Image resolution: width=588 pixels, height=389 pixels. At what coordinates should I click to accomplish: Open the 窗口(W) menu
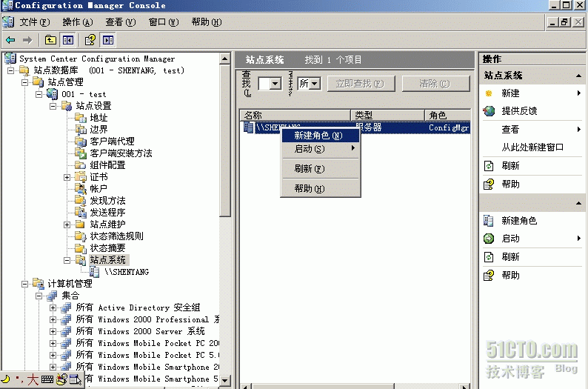[x=164, y=22]
